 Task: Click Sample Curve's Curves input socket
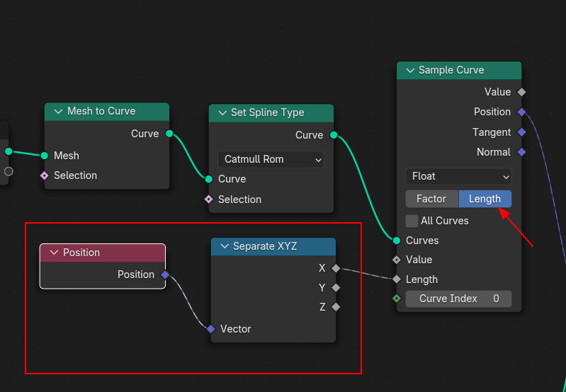[x=397, y=241]
